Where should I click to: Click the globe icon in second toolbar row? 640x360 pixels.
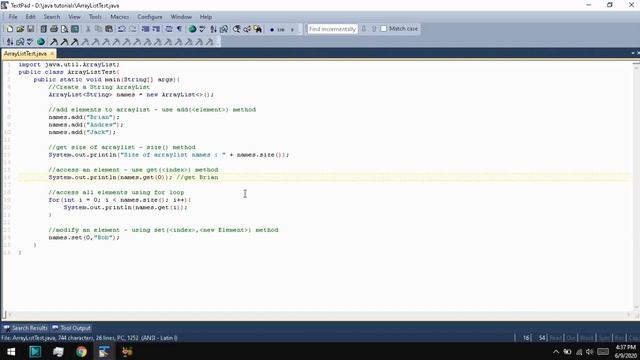click(x=41, y=42)
